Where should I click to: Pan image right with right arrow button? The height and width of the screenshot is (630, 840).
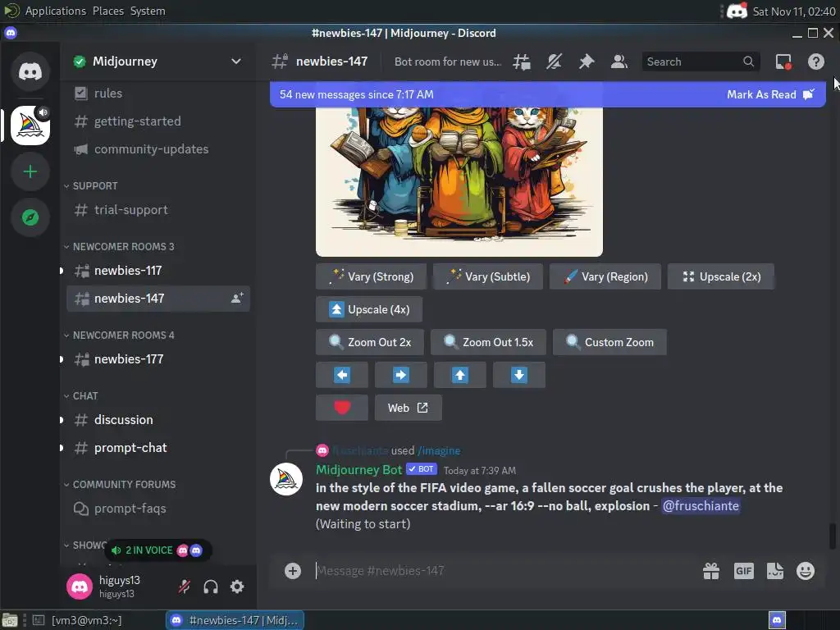[400, 375]
